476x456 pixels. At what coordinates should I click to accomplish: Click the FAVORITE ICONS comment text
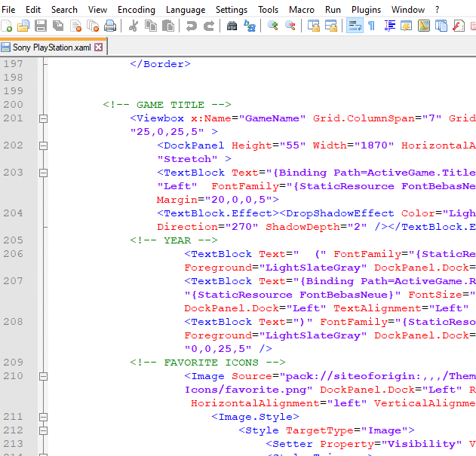(207, 363)
